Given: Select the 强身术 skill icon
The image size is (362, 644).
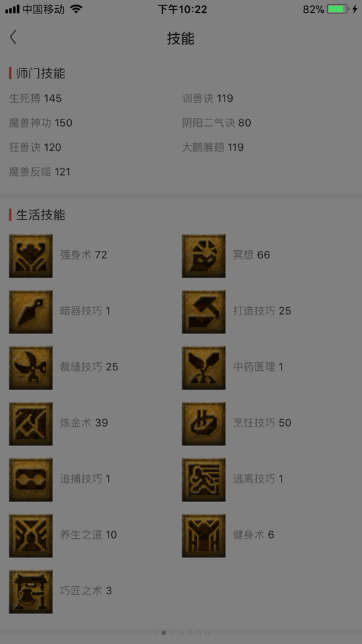Looking at the screenshot, I should 31,256.
